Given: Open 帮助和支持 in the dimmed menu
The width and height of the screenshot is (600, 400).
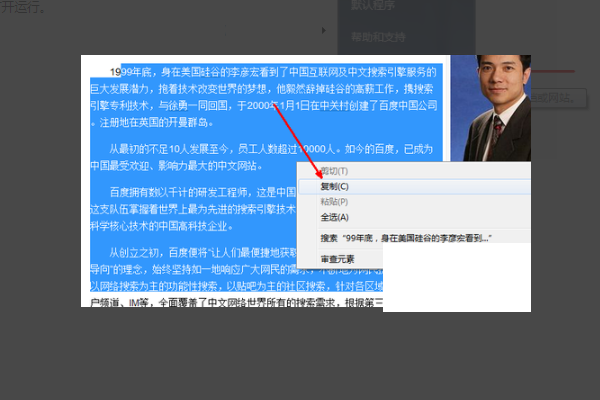Looking at the screenshot, I should [378, 37].
